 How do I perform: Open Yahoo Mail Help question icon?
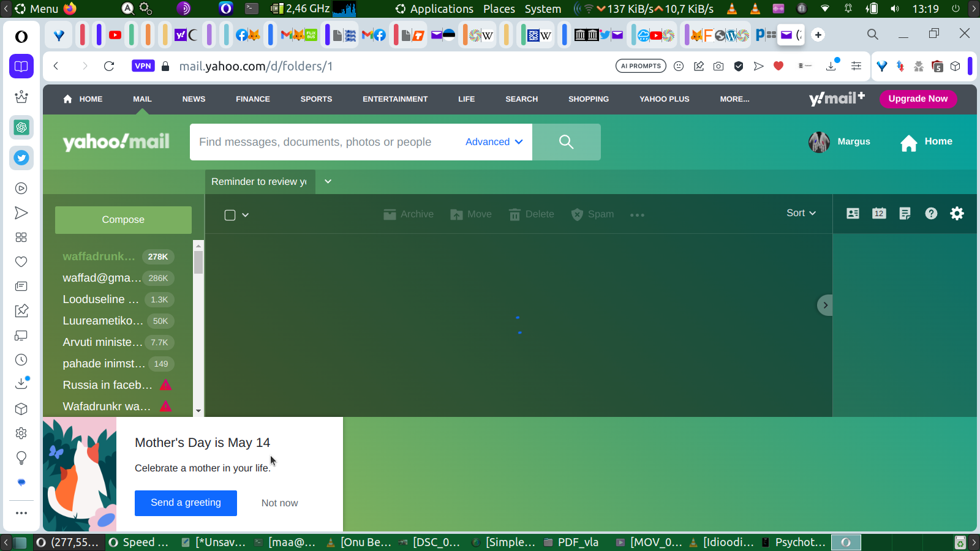click(931, 213)
